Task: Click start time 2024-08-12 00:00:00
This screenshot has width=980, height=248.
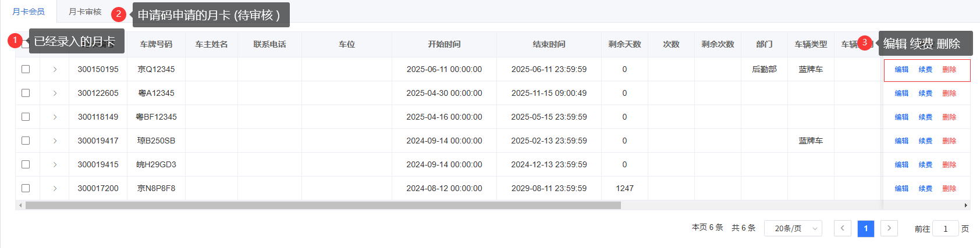Action: pyautogui.click(x=444, y=188)
